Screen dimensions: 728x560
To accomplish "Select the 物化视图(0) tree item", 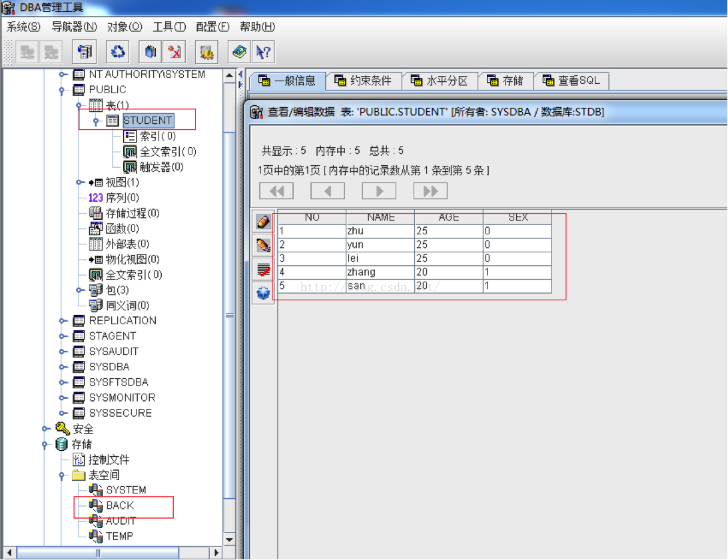I will (133, 259).
